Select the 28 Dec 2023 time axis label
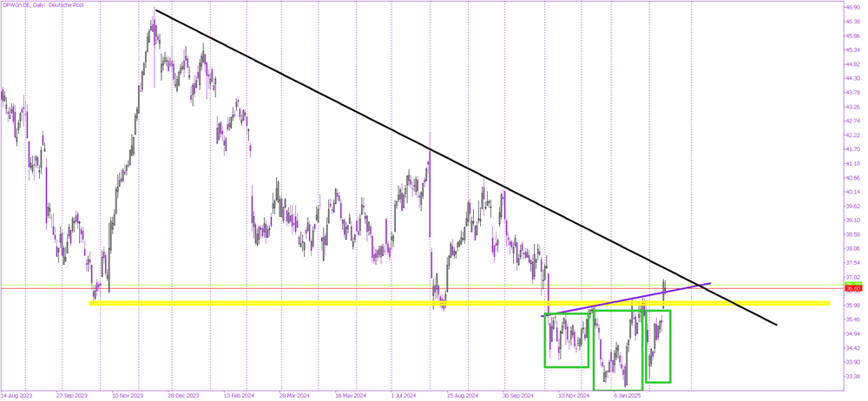Image resolution: width=868 pixels, height=401 pixels. pyautogui.click(x=183, y=397)
